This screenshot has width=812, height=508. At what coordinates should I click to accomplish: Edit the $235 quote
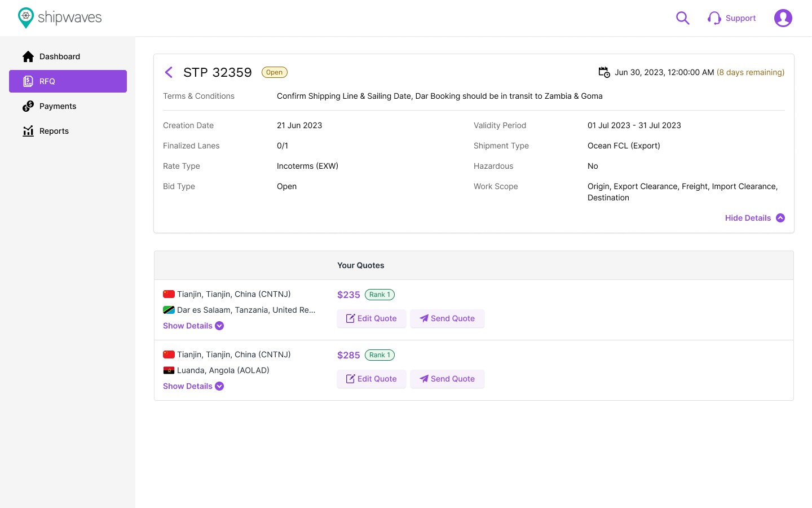[x=372, y=318]
